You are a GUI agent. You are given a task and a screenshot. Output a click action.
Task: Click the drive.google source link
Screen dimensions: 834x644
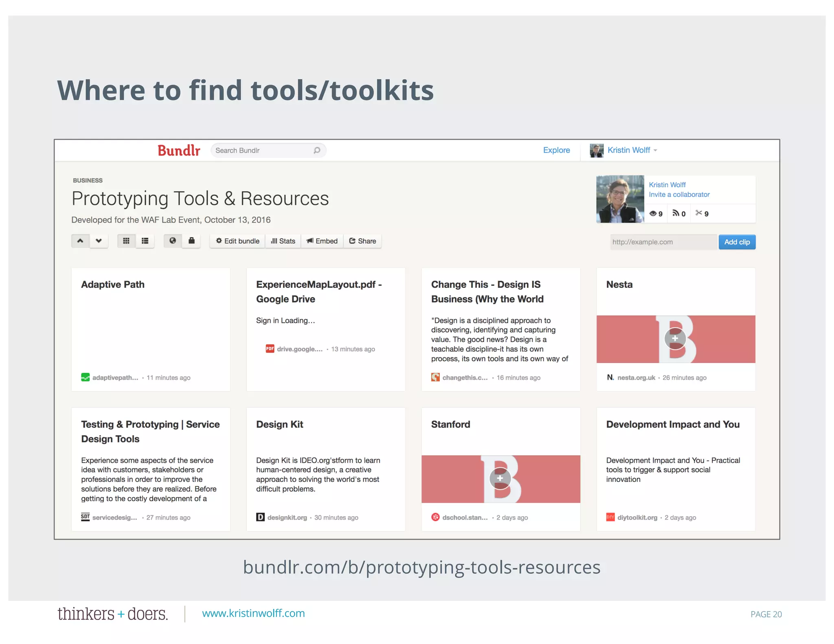pyautogui.click(x=300, y=349)
